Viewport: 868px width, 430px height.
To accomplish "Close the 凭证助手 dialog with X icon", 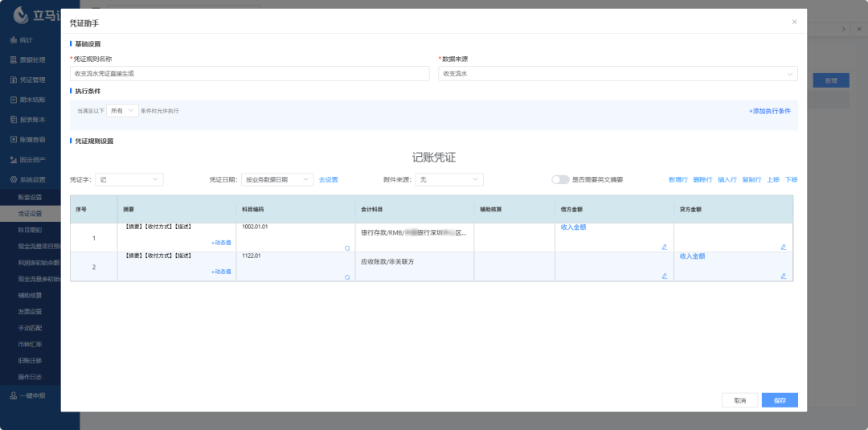I will [794, 22].
